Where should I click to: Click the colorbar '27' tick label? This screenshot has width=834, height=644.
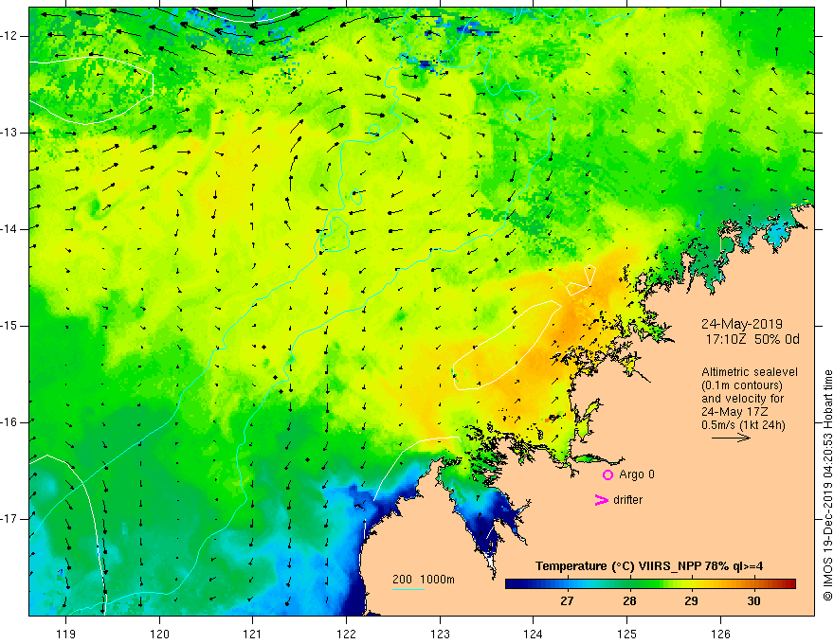567,601
